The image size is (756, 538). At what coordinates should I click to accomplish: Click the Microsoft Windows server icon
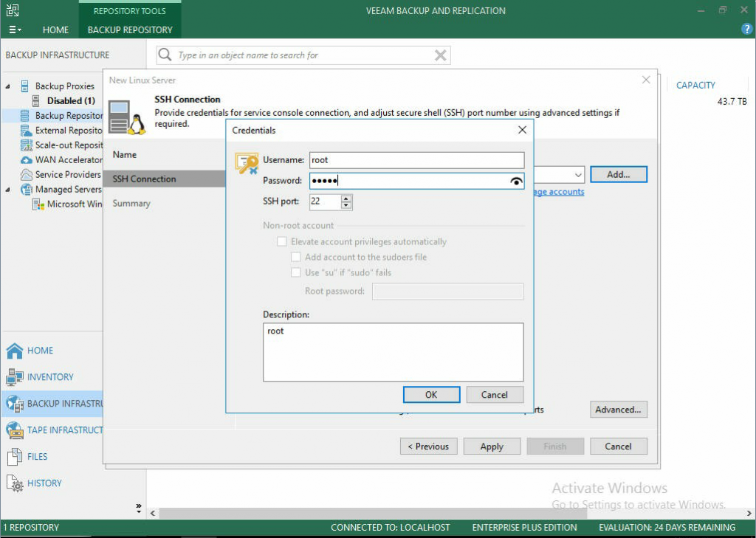coord(38,204)
